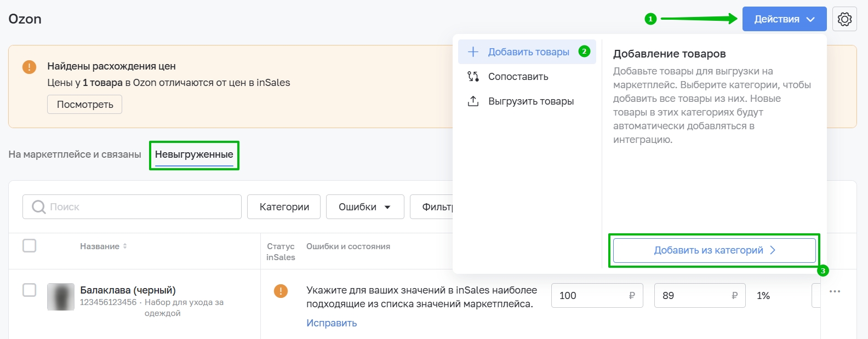The width and height of the screenshot is (868, 339).
Task: Click the Категории filter button
Action: tap(284, 207)
